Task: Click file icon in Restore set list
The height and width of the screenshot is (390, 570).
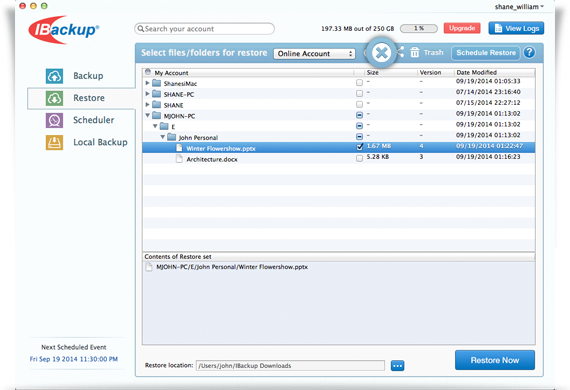Action: [x=149, y=267]
